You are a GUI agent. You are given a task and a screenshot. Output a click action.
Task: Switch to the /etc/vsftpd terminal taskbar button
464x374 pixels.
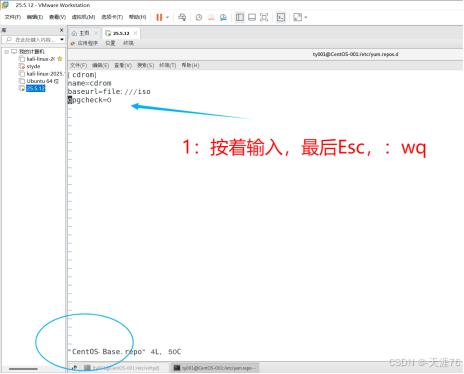click(x=122, y=368)
